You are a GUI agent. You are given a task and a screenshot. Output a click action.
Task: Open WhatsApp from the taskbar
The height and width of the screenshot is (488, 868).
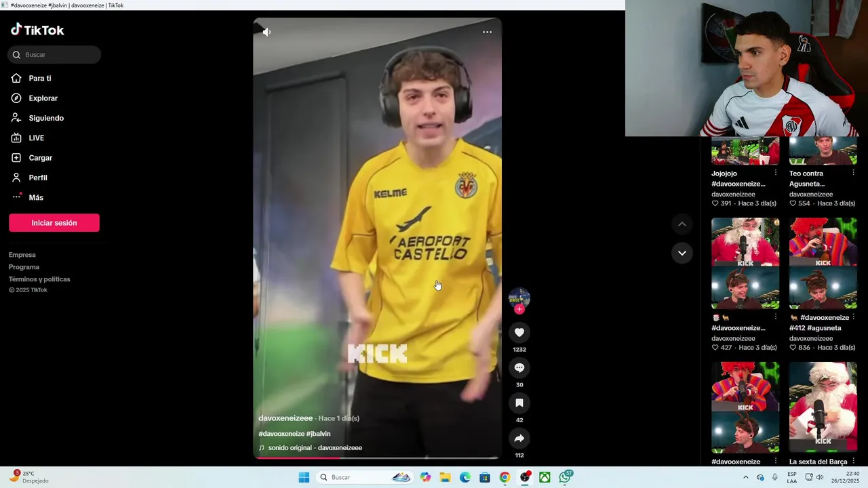pos(565,477)
